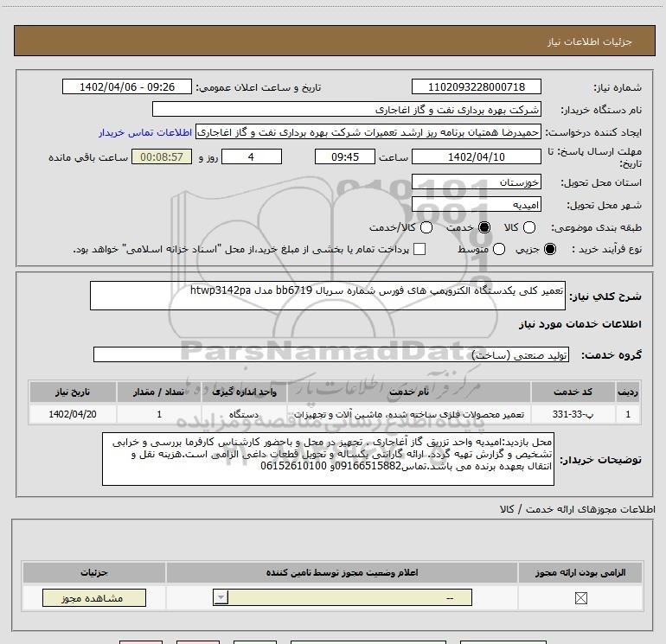Viewport: 666px width, 644px height.
Task: Click the اطلاعات مجوزهای ارائه خدمت heading
Action: pos(577,509)
